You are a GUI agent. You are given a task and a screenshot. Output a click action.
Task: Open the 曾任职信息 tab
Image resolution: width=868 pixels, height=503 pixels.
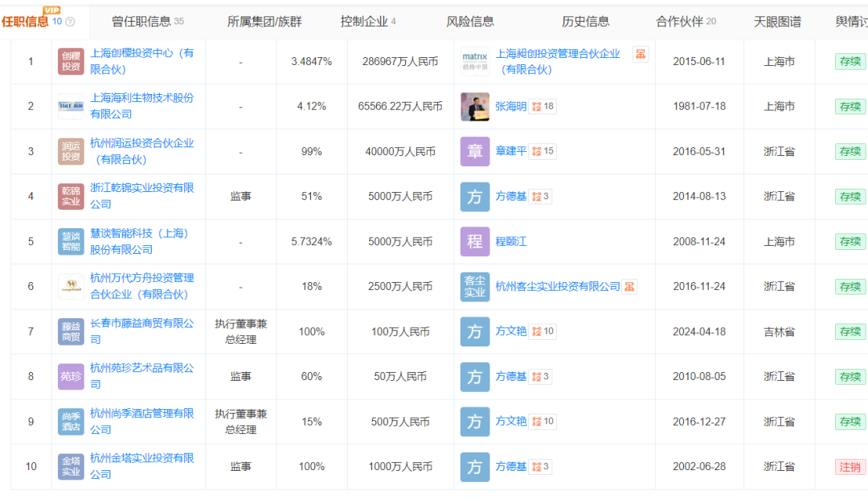coord(148,22)
